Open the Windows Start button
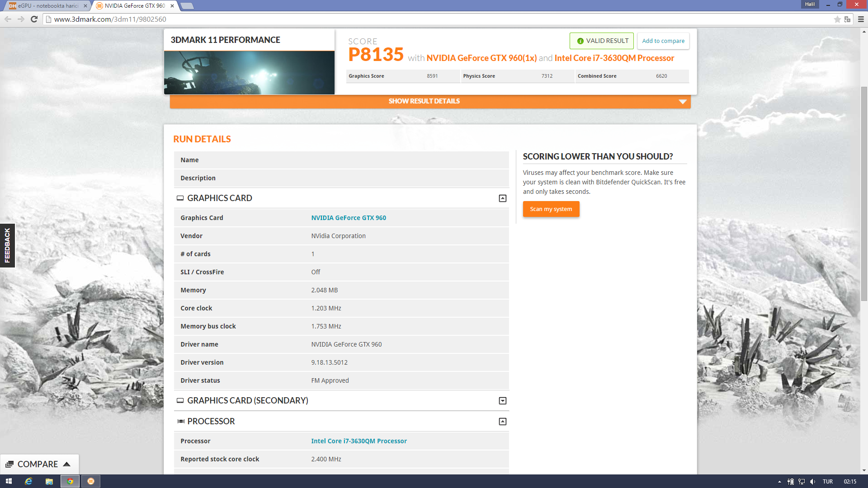 tap(9, 481)
